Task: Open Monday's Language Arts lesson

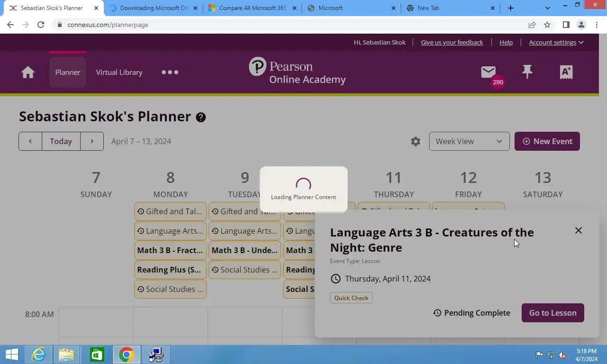Action: 170,231
